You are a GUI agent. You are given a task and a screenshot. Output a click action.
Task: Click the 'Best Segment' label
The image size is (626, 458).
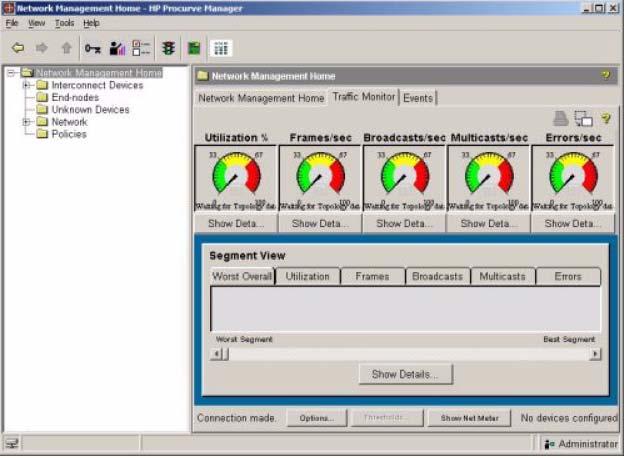tap(569, 339)
